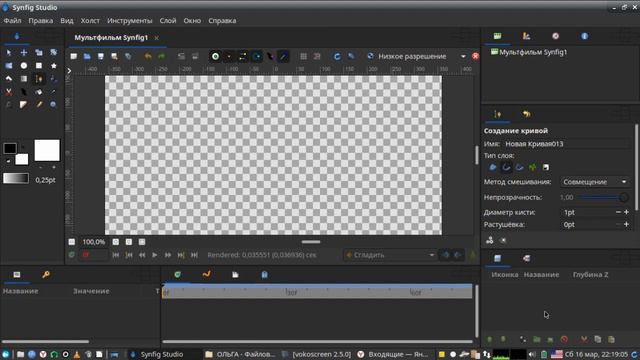Image resolution: width=640 pixels, height=360 pixels.
Task: Click the Redo arrow icon
Action: (162, 56)
